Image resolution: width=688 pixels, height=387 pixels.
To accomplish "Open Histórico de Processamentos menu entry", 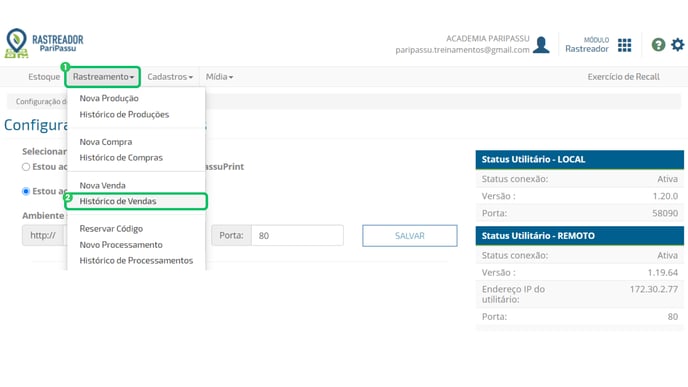I will coord(136,261).
